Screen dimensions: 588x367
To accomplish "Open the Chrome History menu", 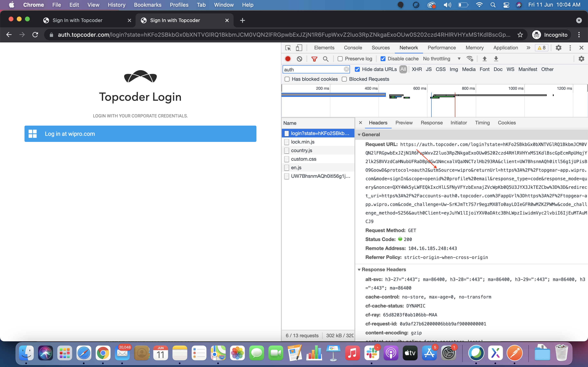I will click(x=116, y=5).
